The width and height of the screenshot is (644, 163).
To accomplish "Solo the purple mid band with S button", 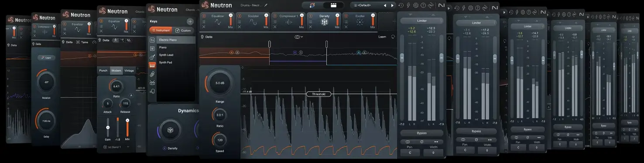I will coord(301,52).
